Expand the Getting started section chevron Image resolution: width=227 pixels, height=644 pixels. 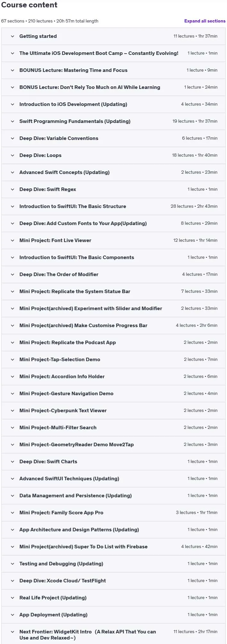[x=13, y=36]
